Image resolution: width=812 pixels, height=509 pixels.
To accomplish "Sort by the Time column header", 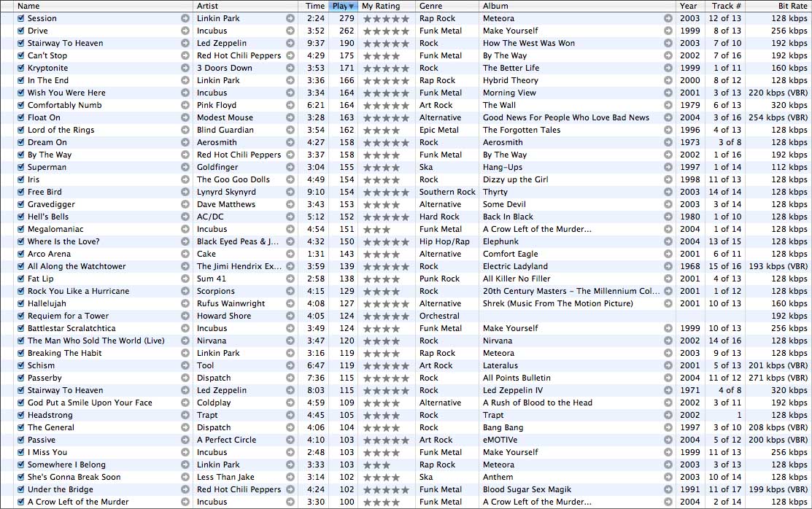I will click(313, 6).
